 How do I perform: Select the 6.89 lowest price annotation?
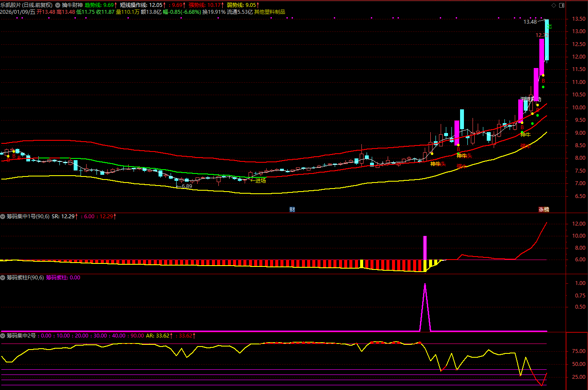click(x=187, y=186)
